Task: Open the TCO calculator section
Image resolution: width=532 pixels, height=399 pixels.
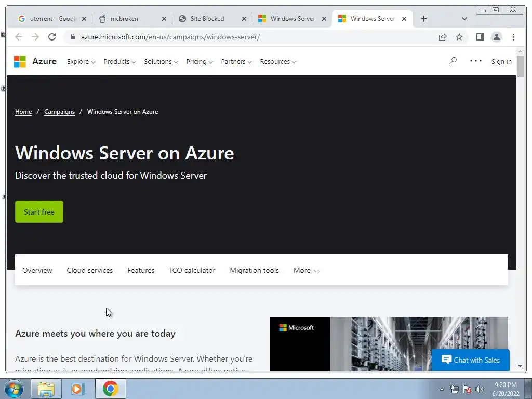Action: tap(192, 270)
